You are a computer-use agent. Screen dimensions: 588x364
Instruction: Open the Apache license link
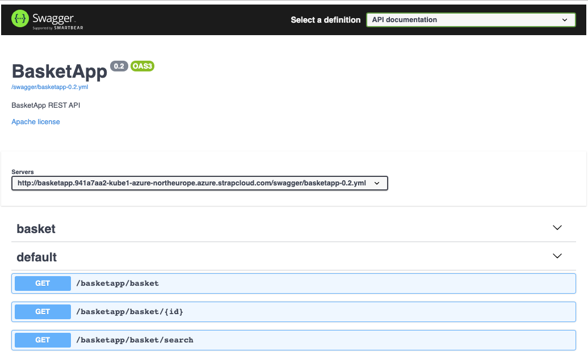tap(36, 122)
